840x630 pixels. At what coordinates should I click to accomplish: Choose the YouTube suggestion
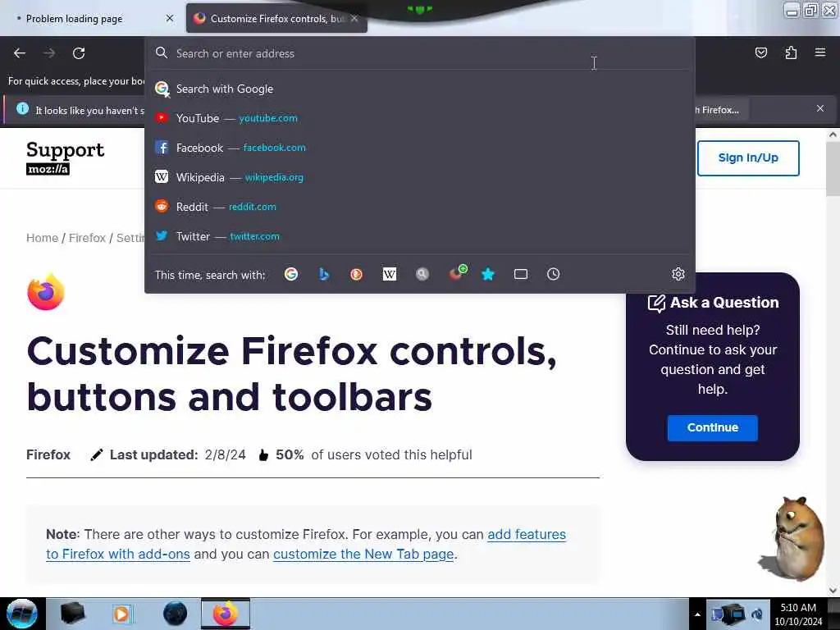(x=420, y=118)
